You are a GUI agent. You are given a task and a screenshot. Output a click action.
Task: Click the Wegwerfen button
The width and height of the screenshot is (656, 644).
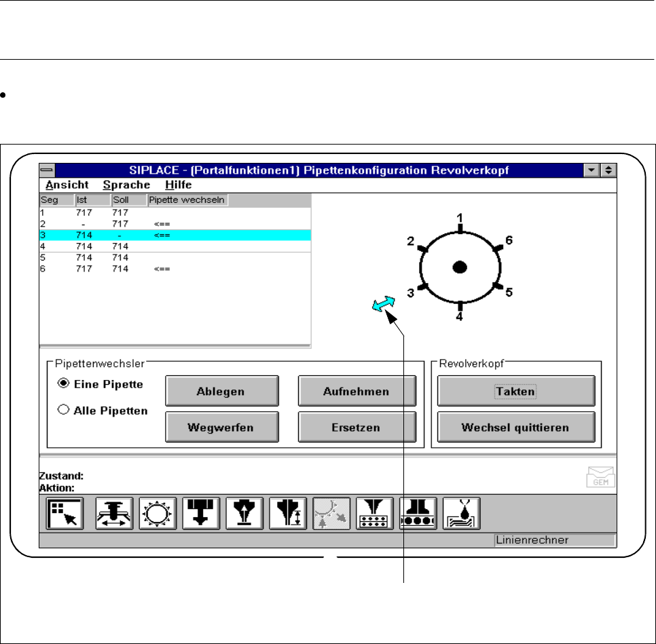(222, 427)
